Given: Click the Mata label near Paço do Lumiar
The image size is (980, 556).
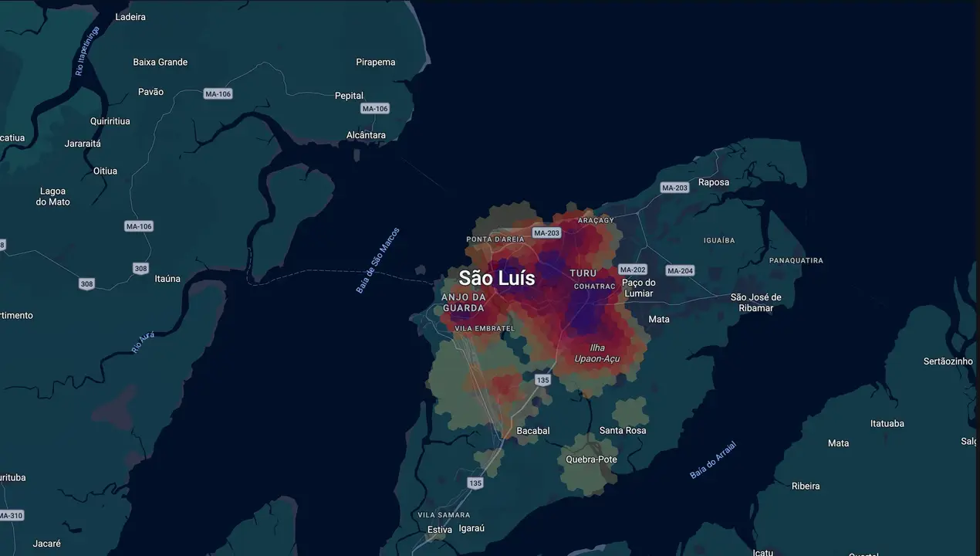Looking at the screenshot, I should click(659, 319).
